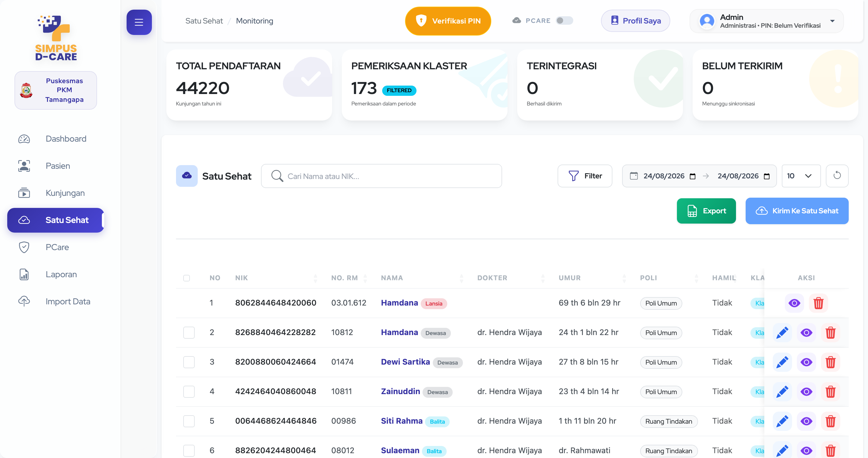This screenshot has height=458, width=868.
Task: Click the delete icon for Hamdana Lansia row
Action: point(819,303)
